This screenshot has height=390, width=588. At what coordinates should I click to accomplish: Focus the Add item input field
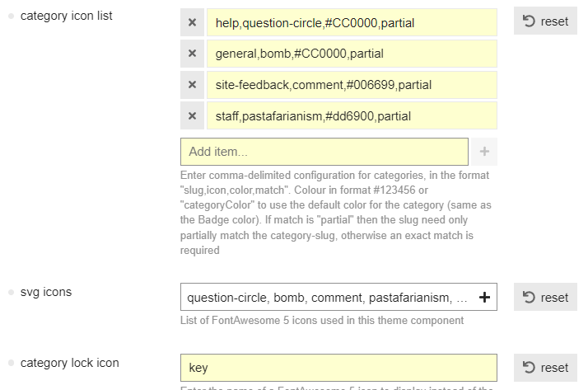[x=324, y=152]
